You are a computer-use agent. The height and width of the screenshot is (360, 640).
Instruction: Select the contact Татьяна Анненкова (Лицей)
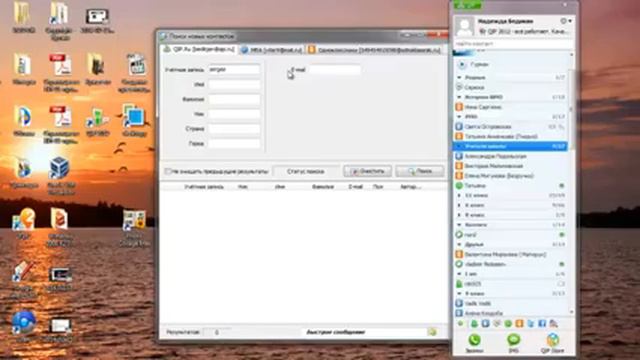[x=510, y=136]
